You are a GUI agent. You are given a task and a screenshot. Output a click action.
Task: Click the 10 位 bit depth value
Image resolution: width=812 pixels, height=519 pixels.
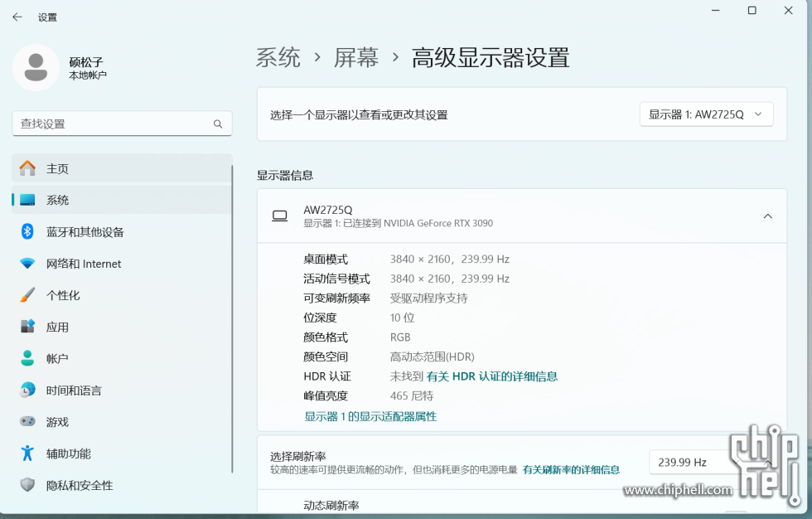click(x=403, y=318)
